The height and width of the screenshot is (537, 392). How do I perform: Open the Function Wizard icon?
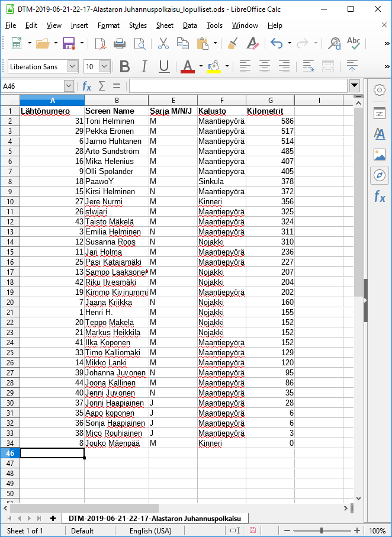(x=86, y=86)
